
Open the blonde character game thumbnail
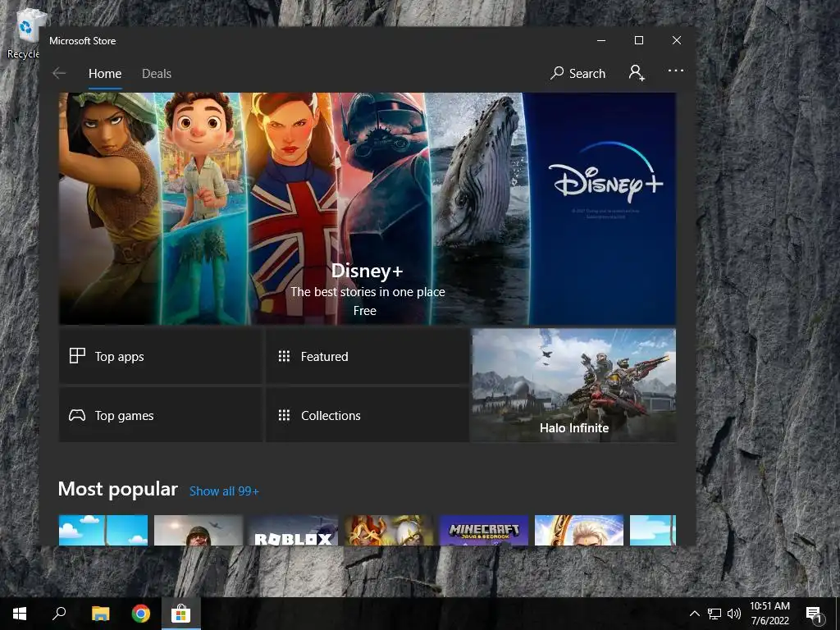point(579,531)
